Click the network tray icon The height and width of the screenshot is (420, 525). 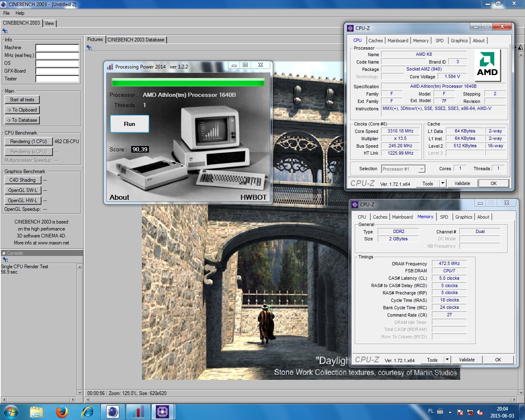point(470,412)
